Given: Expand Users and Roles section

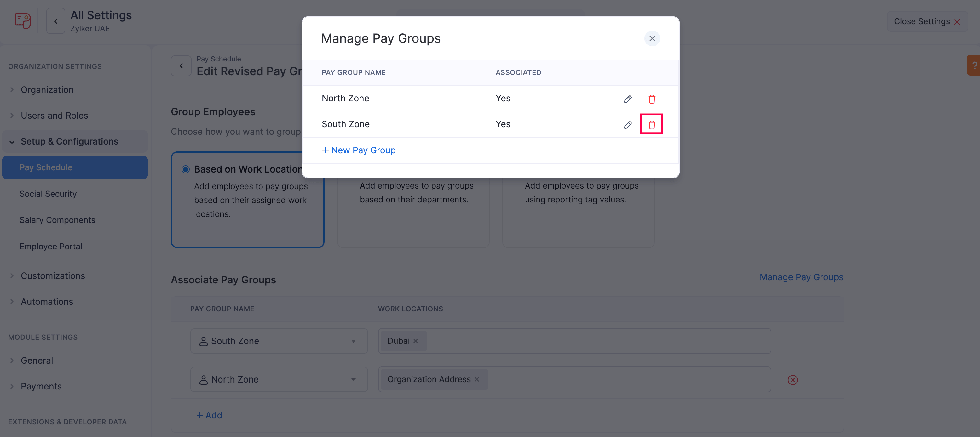Looking at the screenshot, I should coord(55,116).
